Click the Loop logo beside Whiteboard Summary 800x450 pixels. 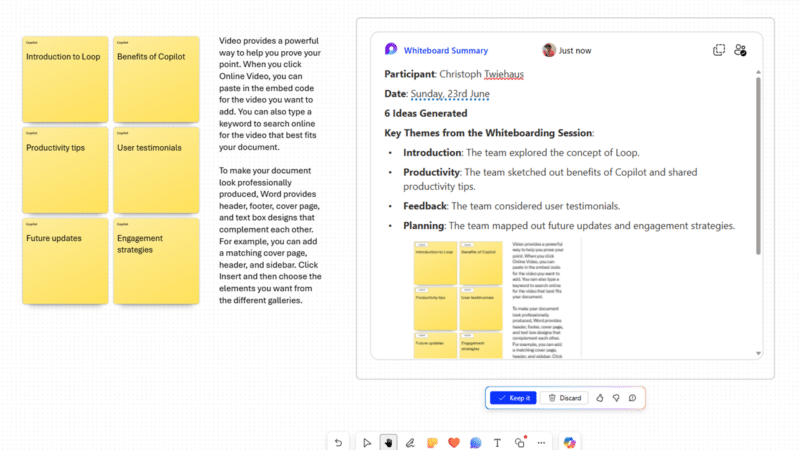pos(391,49)
